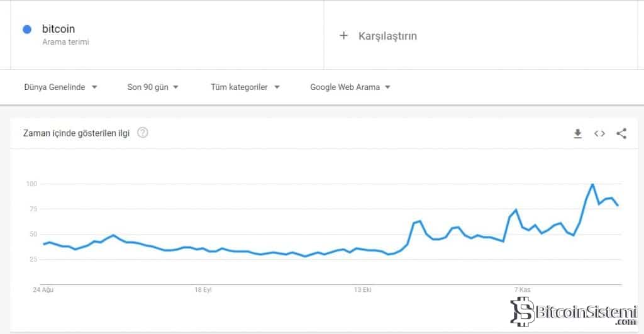Select the 24 Ağu date axis label

tap(43, 290)
